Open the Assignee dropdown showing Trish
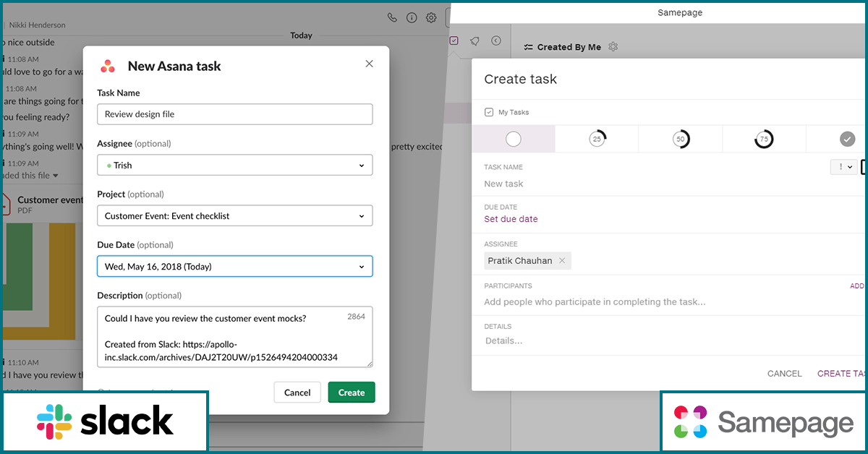This screenshot has height=454, width=868. click(x=235, y=165)
